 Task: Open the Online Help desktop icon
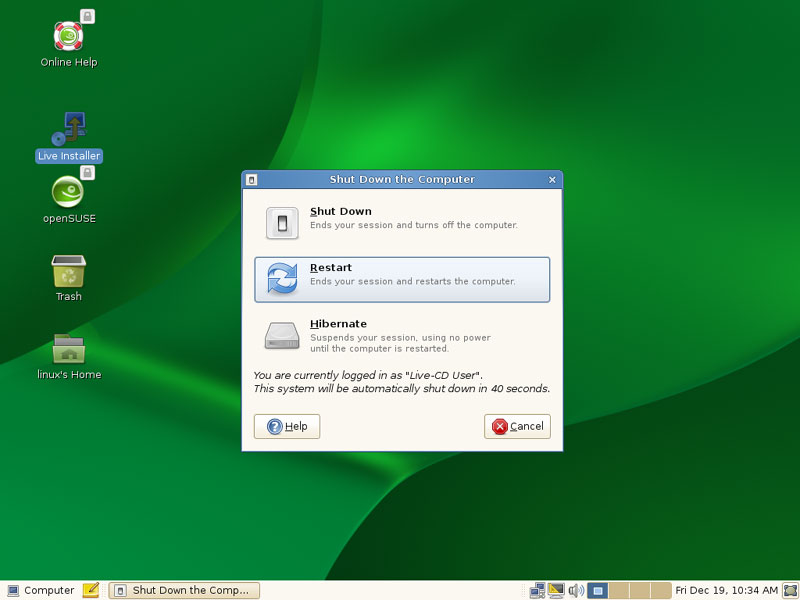(x=68, y=37)
